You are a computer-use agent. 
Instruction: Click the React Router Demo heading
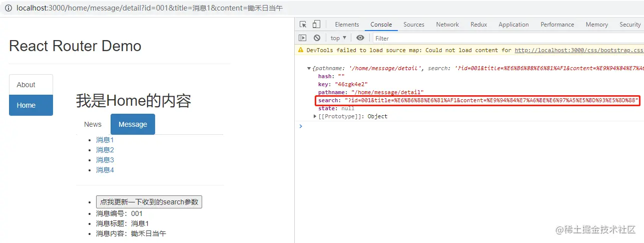pyautogui.click(x=75, y=46)
